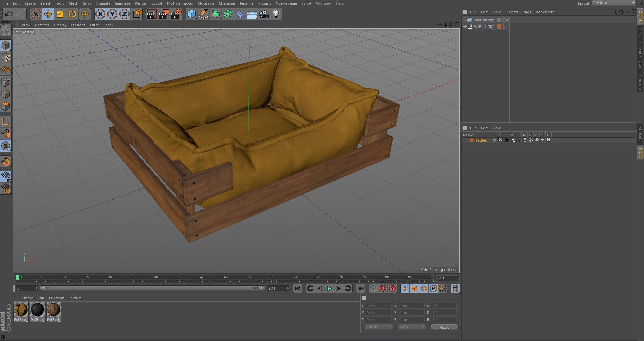Open the Layout Startup dropdown
644x341 pixels.
614,3
